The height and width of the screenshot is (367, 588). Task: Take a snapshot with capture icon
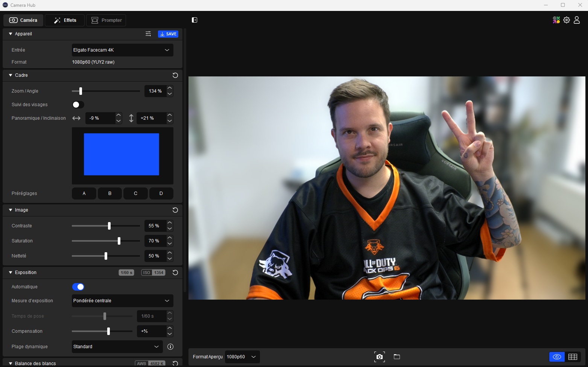click(x=379, y=357)
